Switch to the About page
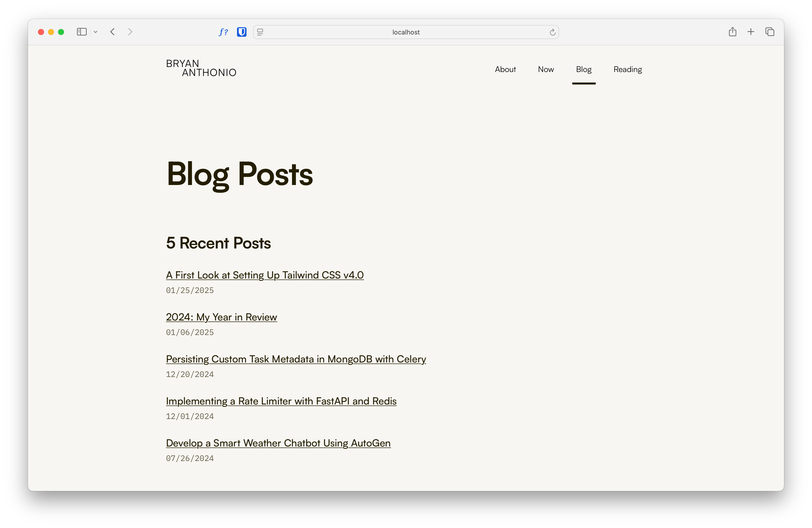 [x=505, y=69]
